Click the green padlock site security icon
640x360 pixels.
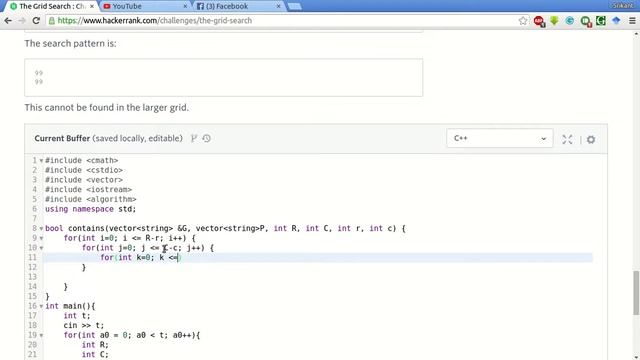point(52,21)
